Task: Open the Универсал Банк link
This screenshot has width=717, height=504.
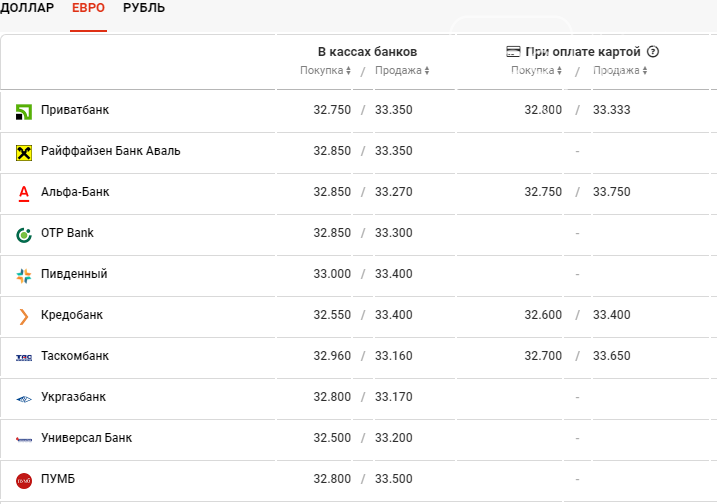Action: (86, 438)
